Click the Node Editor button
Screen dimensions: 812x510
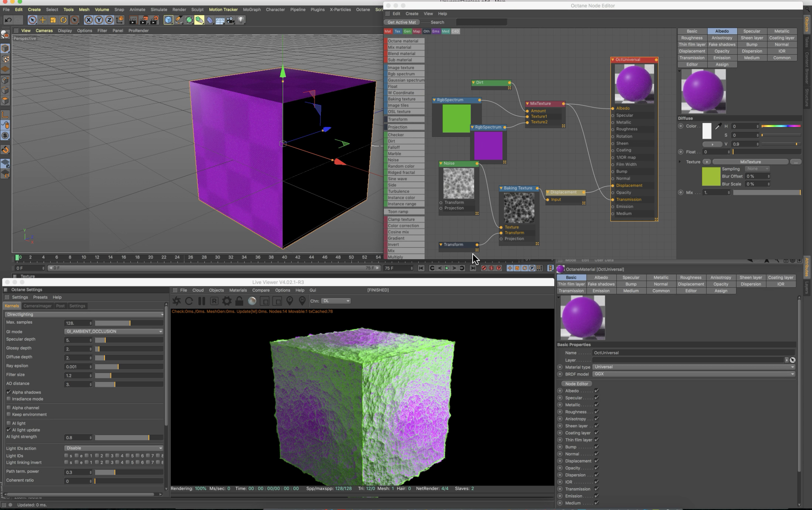coord(577,384)
